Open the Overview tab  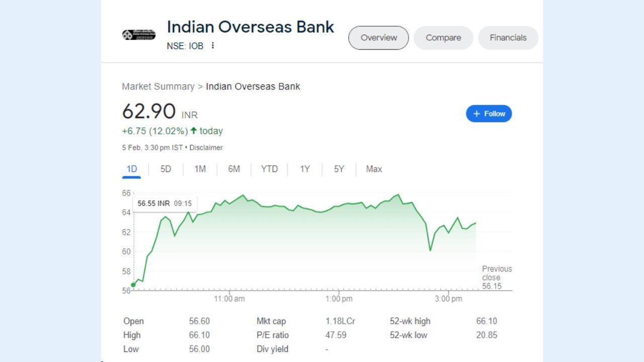click(378, 38)
